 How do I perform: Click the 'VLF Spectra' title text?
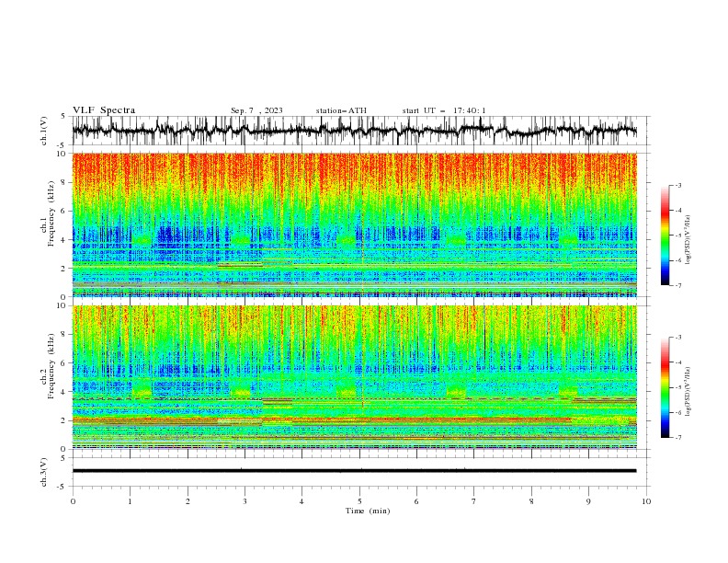tap(104, 110)
